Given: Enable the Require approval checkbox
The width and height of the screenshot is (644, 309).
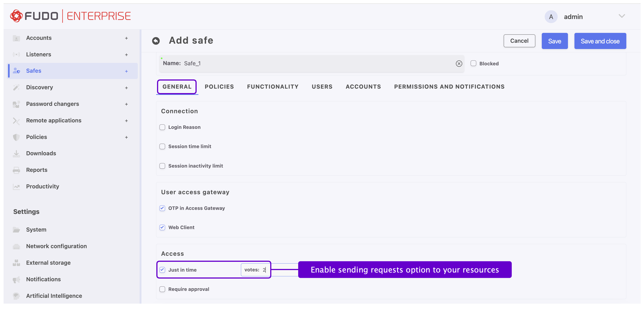Looking at the screenshot, I should click(x=162, y=289).
